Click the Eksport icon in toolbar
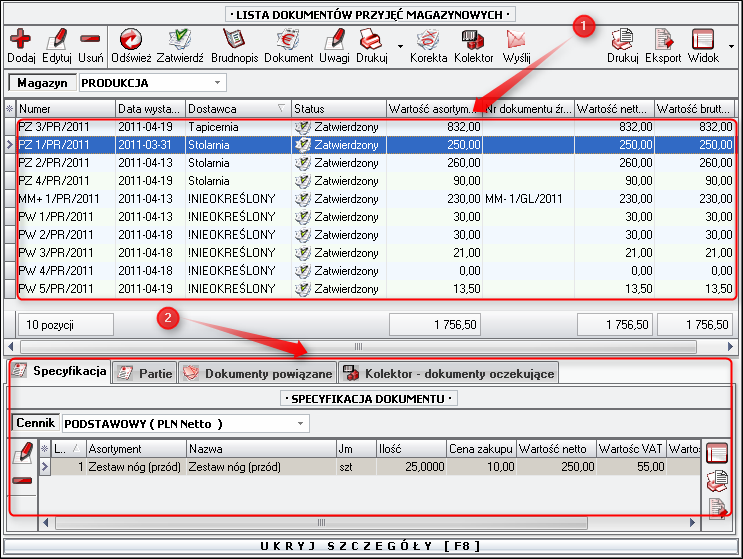 click(663, 45)
